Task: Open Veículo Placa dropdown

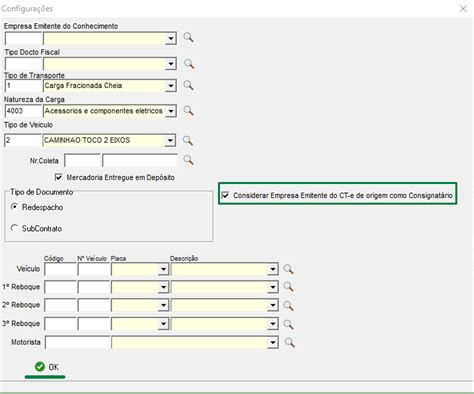Action: pyautogui.click(x=163, y=269)
